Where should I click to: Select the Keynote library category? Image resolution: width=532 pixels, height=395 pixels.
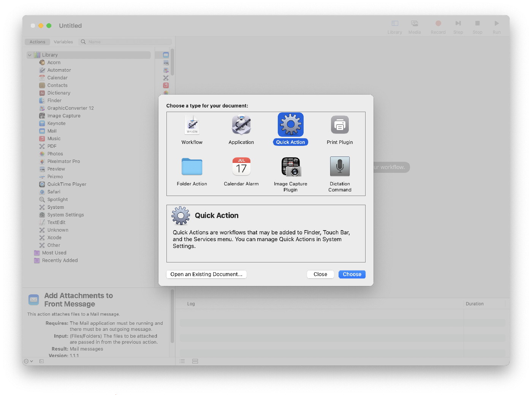coord(56,123)
